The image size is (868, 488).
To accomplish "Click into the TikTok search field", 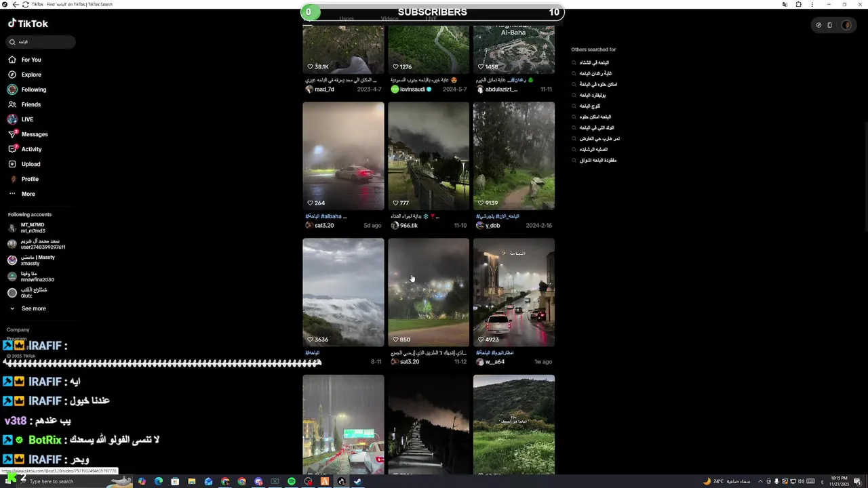I will tap(41, 42).
